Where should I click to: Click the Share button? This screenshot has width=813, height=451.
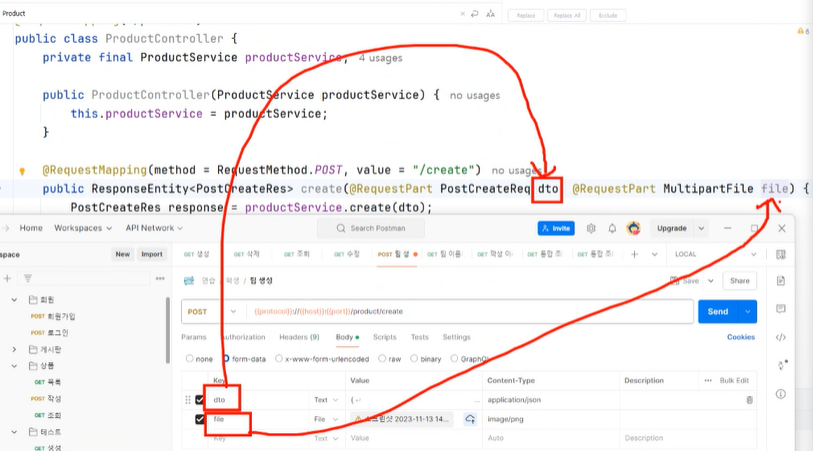click(739, 280)
